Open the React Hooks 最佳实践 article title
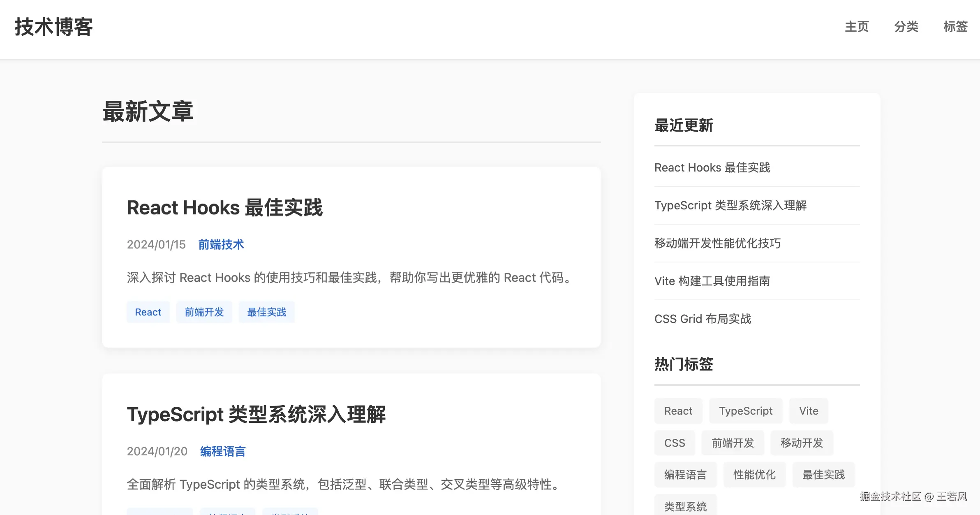Image resolution: width=980 pixels, height=515 pixels. coord(224,207)
